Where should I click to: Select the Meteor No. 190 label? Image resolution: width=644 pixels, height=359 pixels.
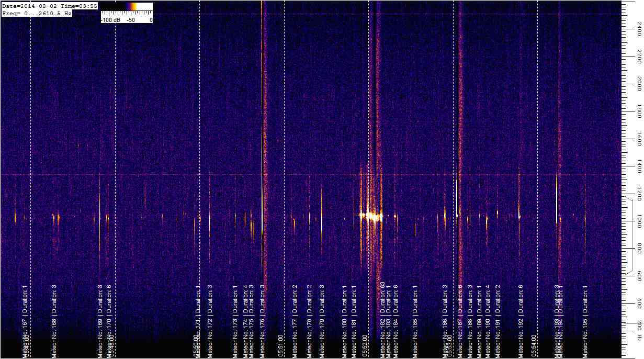tap(488, 321)
